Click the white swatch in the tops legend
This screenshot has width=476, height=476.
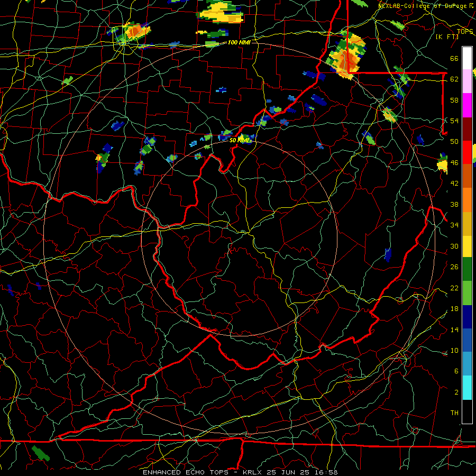click(x=467, y=58)
